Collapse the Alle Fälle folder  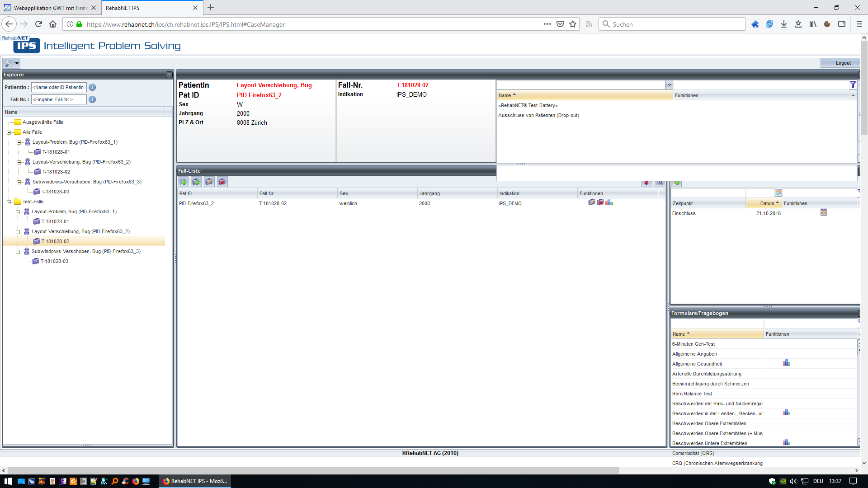click(x=9, y=132)
